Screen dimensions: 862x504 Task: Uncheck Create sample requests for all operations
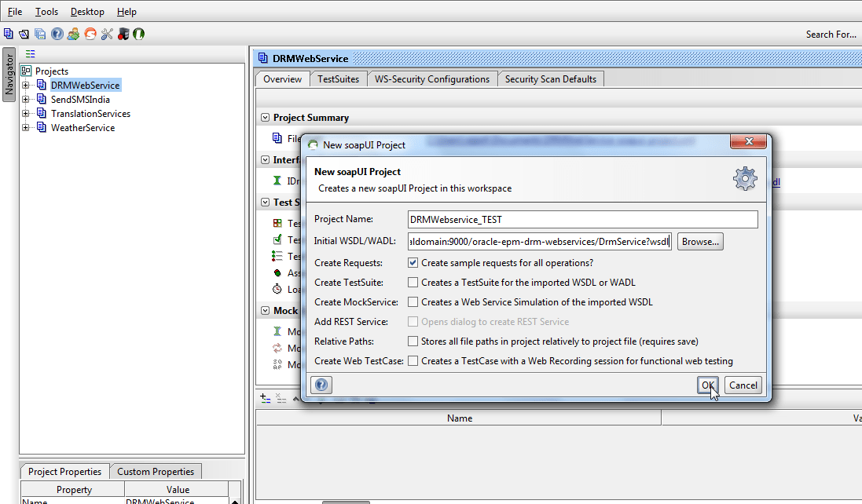pos(413,263)
